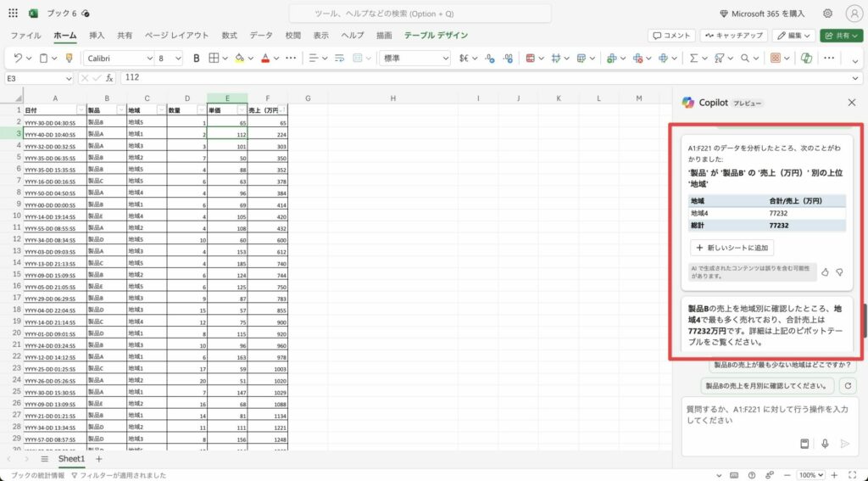Click the Paste clipboard icon
868x481 pixels.
(43, 59)
